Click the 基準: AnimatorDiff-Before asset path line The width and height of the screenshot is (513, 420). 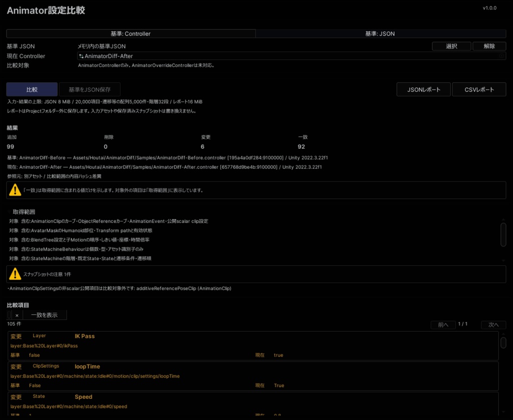[x=167, y=158]
